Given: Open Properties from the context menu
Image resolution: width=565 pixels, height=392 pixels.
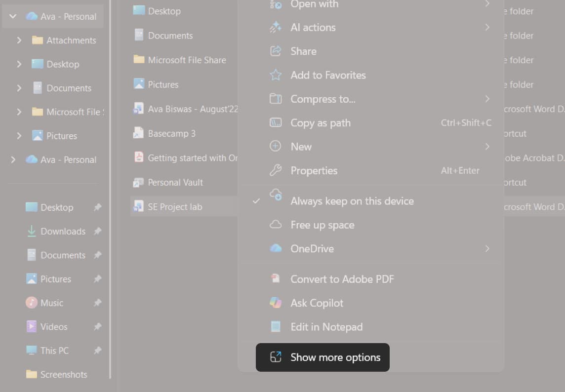Looking at the screenshot, I should tap(370, 170).
